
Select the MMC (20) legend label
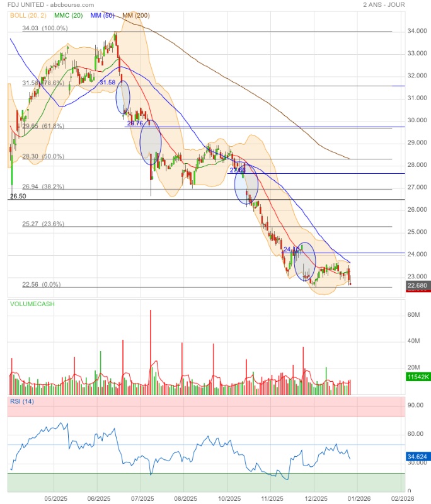(69, 15)
